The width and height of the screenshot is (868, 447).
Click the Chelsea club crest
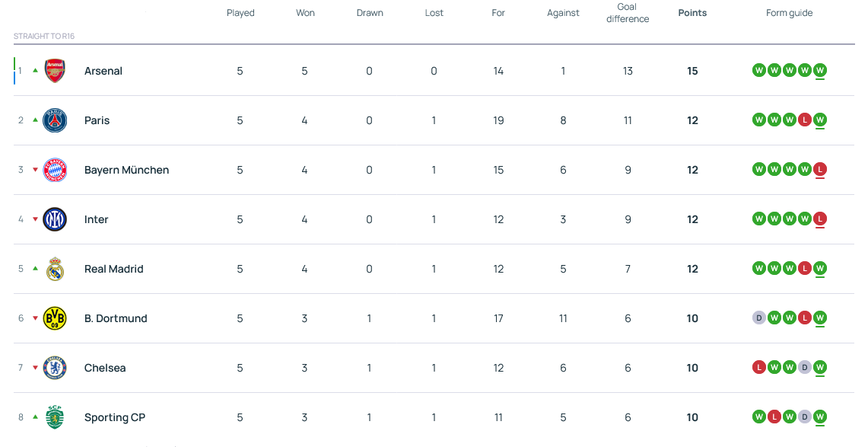(55, 368)
